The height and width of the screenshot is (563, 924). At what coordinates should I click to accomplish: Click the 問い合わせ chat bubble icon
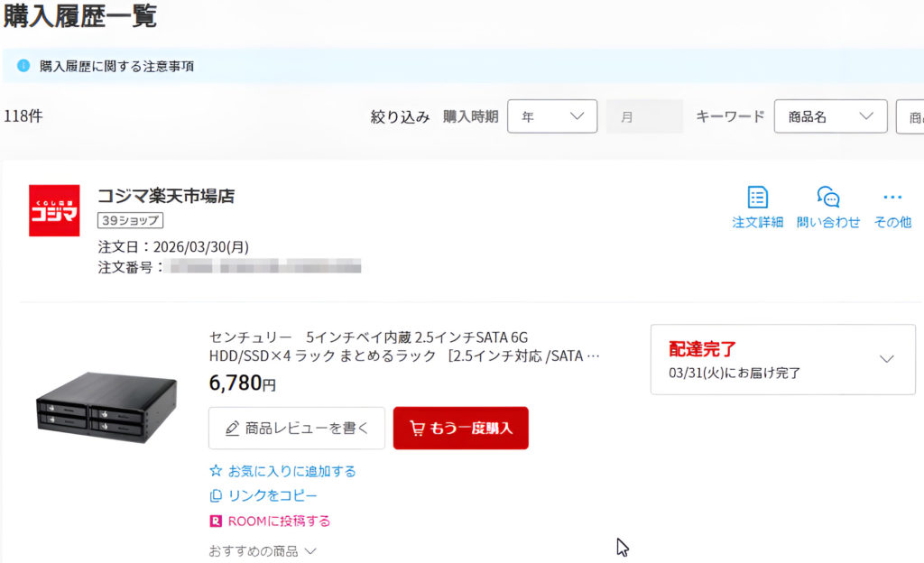point(828,198)
